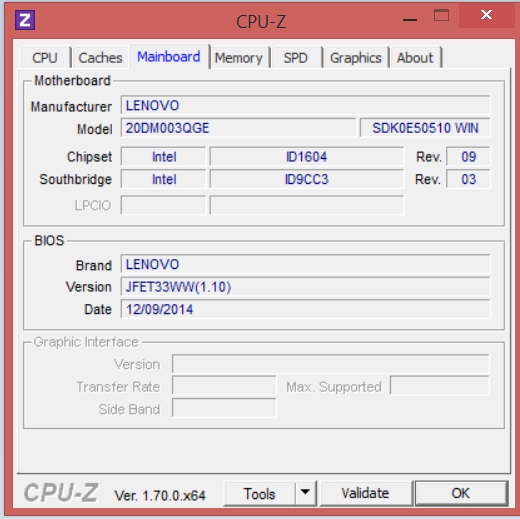Select the Mainboard tab
Image resolution: width=520 pixels, height=519 pixels.
tap(169, 56)
